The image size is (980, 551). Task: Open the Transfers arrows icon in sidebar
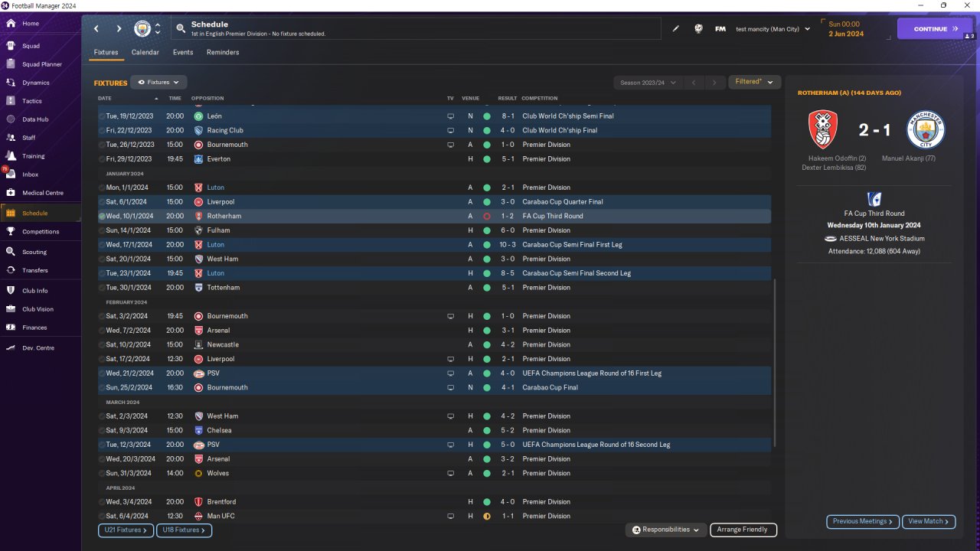click(x=11, y=270)
